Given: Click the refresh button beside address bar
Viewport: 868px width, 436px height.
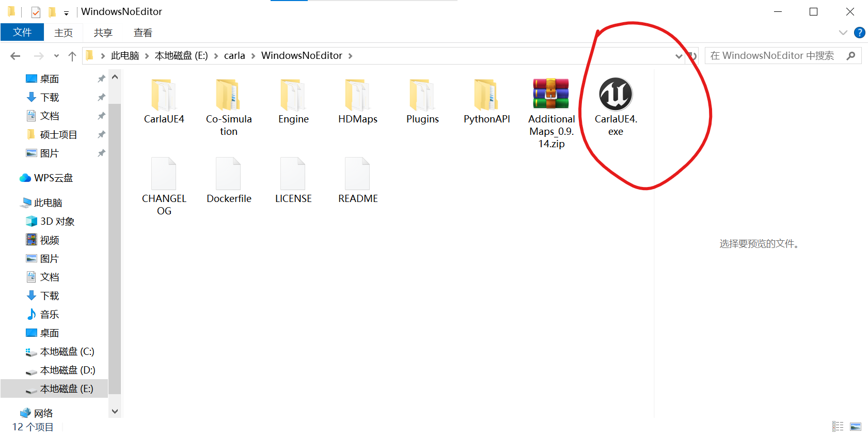Looking at the screenshot, I should 693,56.
